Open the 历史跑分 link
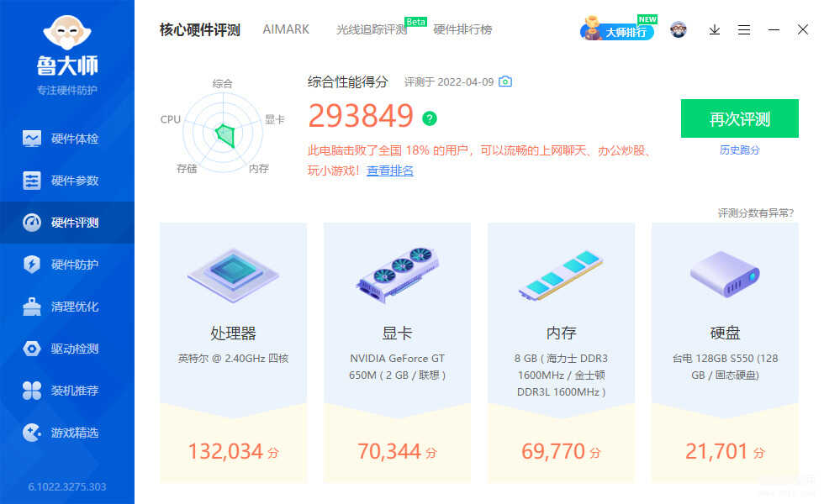The width and height of the screenshot is (824, 504). point(739,150)
